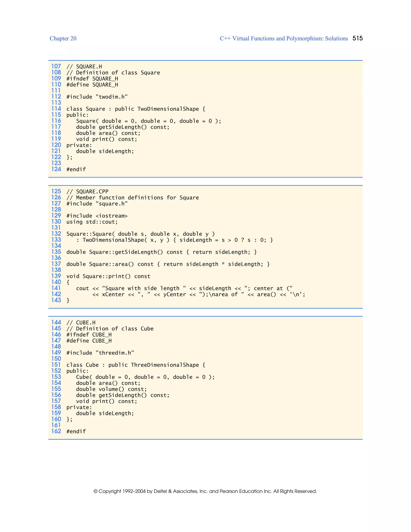The width and height of the screenshot is (411, 532).
Task: Click 'double volume() const;' line
Action: [112, 389]
